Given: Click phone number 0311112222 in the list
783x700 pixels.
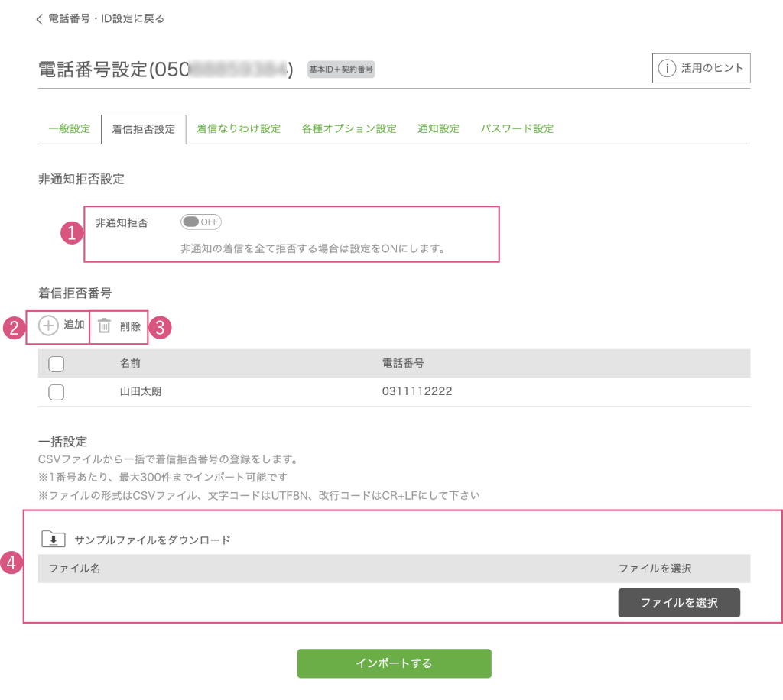Looking at the screenshot, I should tap(417, 392).
